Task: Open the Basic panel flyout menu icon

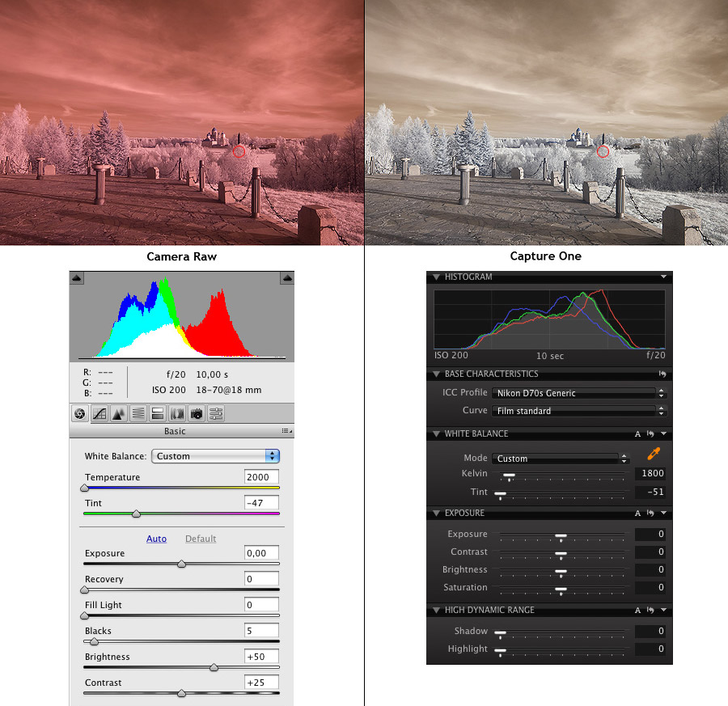Action: [x=287, y=431]
